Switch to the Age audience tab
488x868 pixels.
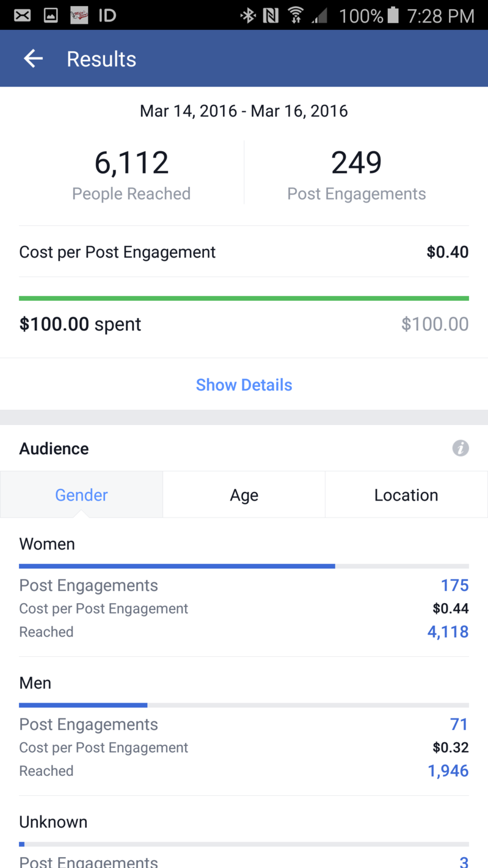point(244,495)
